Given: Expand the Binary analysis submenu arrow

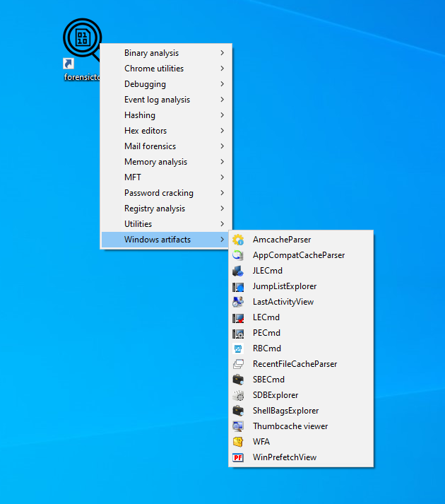Looking at the screenshot, I should (x=222, y=53).
